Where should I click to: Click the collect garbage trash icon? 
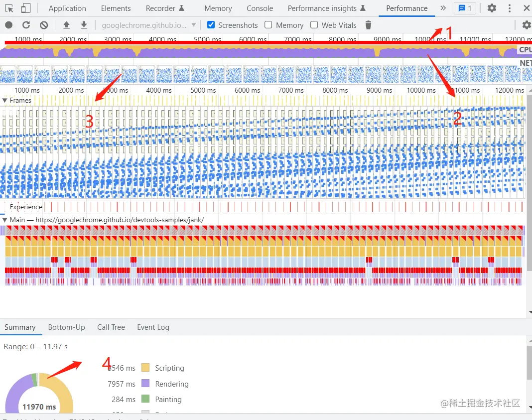pyautogui.click(x=368, y=25)
